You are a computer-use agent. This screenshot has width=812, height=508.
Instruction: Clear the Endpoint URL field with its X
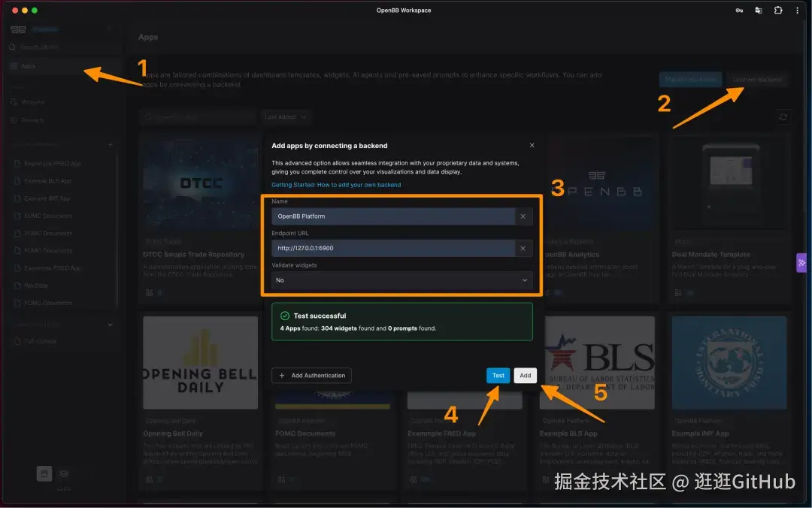pyautogui.click(x=523, y=249)
